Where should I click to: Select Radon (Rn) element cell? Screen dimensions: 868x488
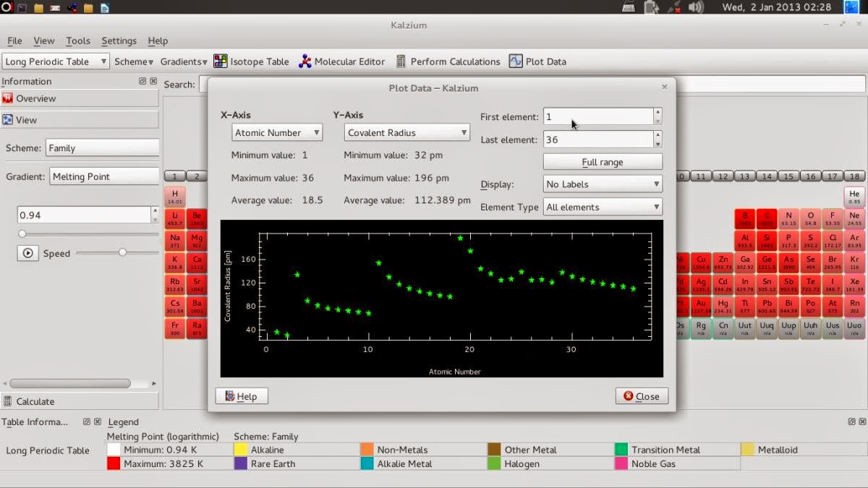(x=854, y=306)
